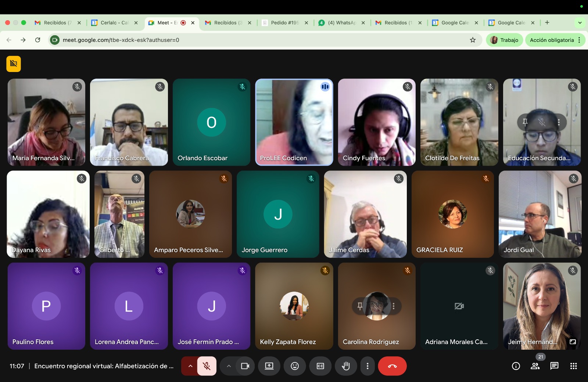Screen dimensions: 588x382
Task: Open the activities grid icon
Action: pyautogui.click(x=573, y=366)
